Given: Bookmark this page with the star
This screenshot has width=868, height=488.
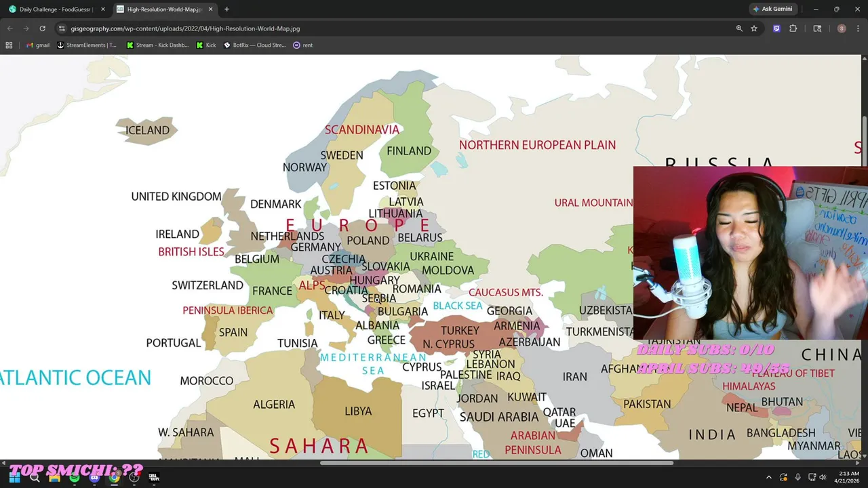Looking at the screenshot, I should pos(754,28).
